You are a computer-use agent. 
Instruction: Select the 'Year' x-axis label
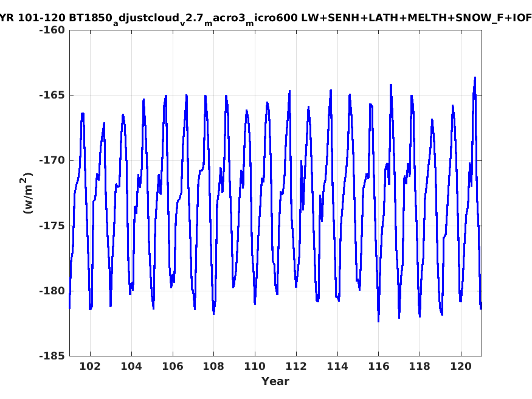[275, 381]
